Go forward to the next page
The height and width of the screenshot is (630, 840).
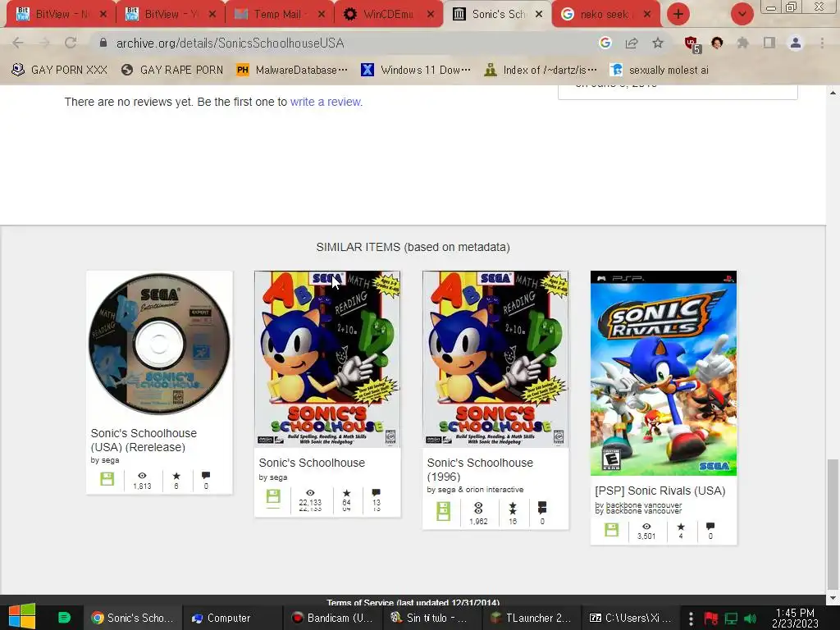44,43
